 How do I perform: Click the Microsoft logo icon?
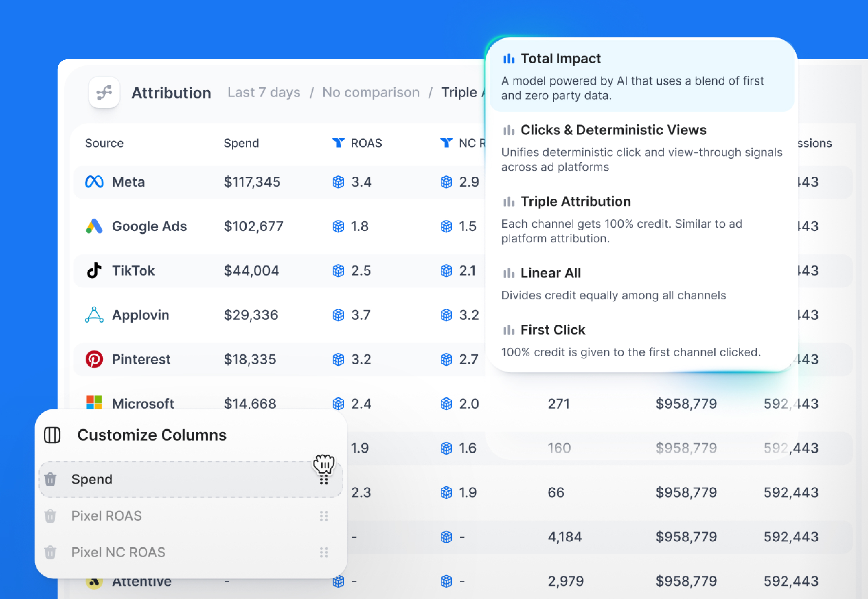click(94, 403)
